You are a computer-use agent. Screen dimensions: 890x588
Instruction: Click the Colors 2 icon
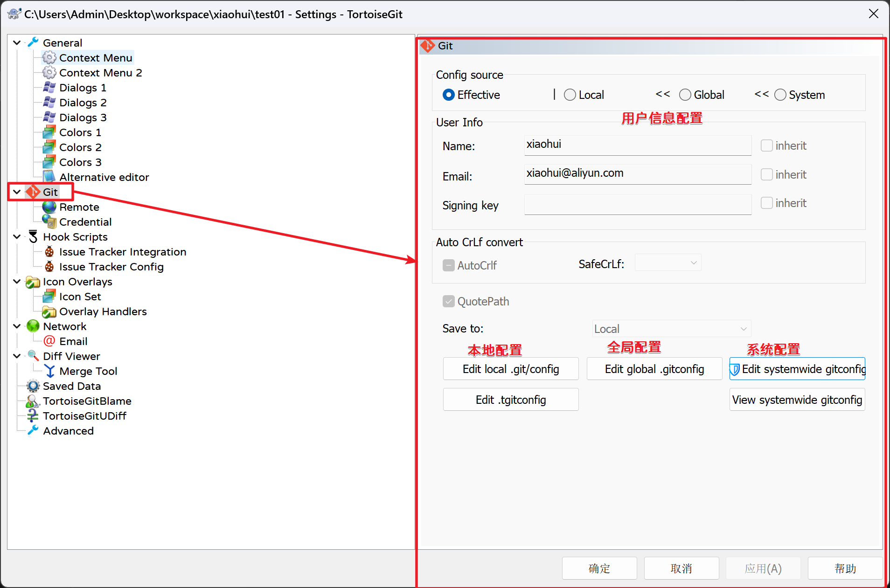[x=49, y=147]
